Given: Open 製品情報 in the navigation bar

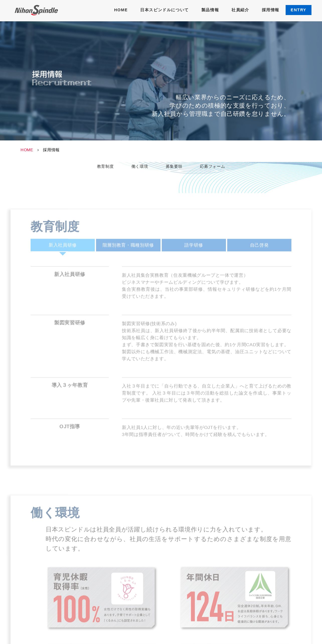Looking at the screenshot, I should pos(210,10).
